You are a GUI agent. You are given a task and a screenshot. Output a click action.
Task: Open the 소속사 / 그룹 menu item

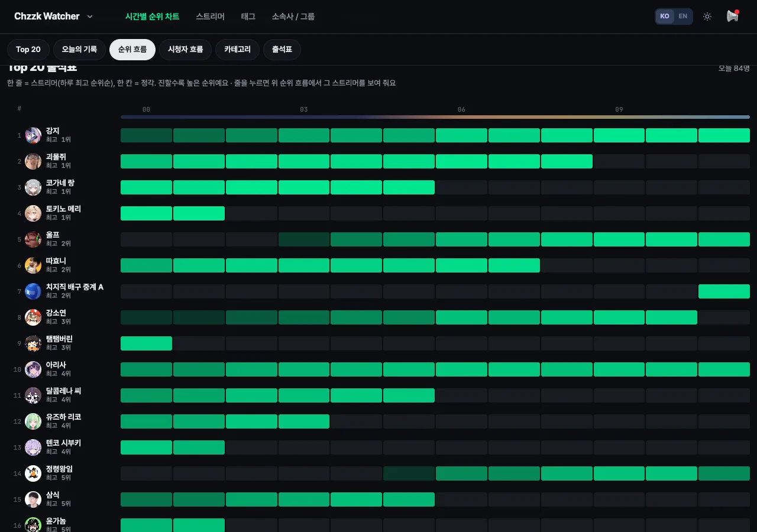pos(293,17)
